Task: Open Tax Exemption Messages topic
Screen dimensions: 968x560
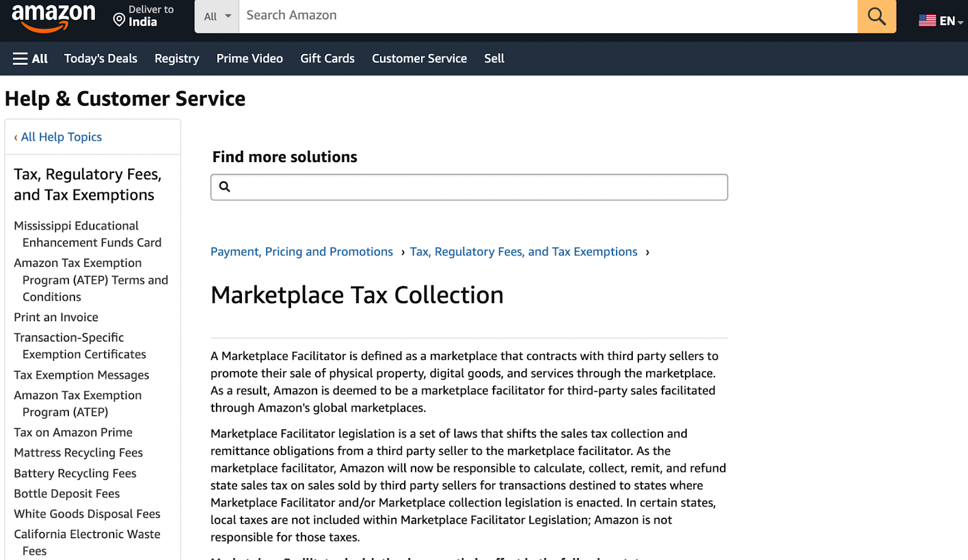Action: click(x=82, y=375)
